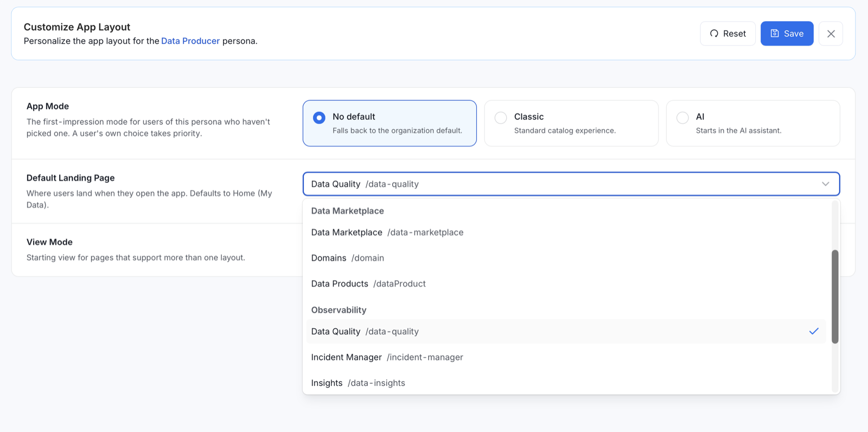Select the checked Data Quality option
Screen dimensions: 868x432
[x=566, y=332]
